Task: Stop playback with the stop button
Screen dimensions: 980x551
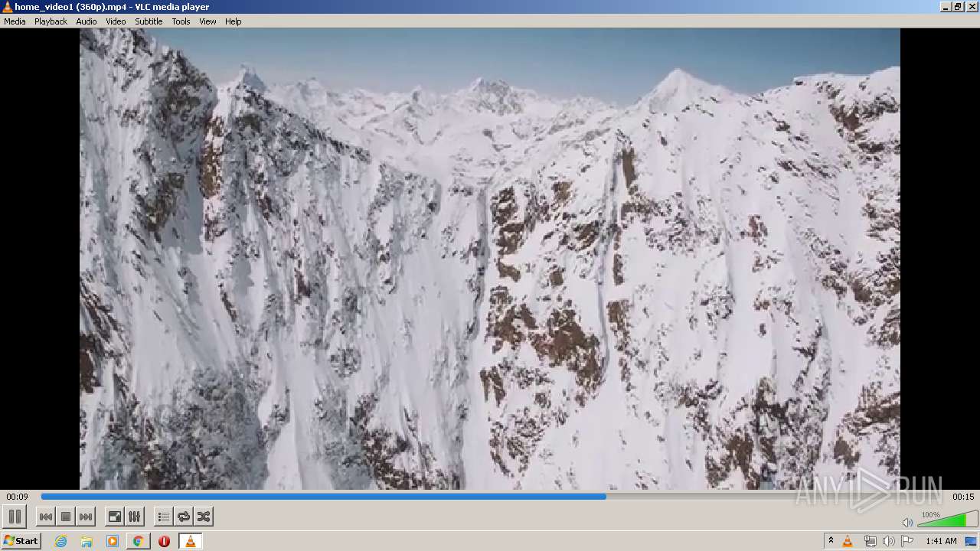Action: click(66, 517)
